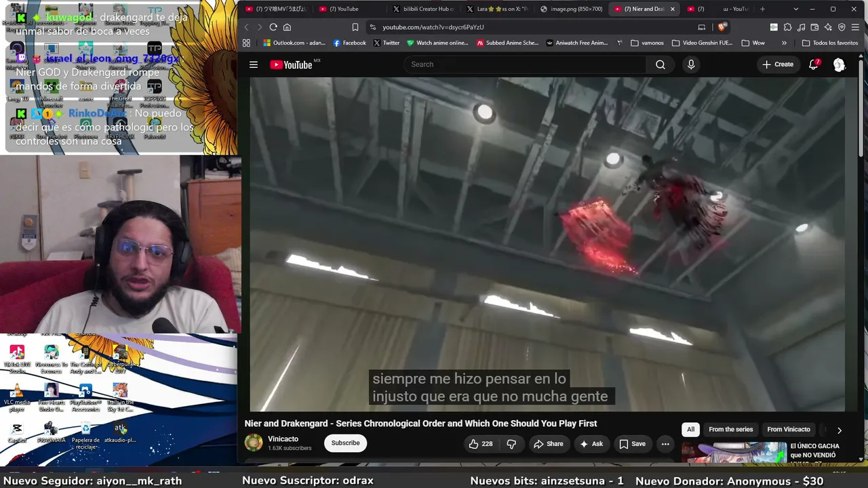The height and width of the screenshot is (488, 868).
Task: Share the Nier and Drakengard video
Action: click(x=548, y=444)
